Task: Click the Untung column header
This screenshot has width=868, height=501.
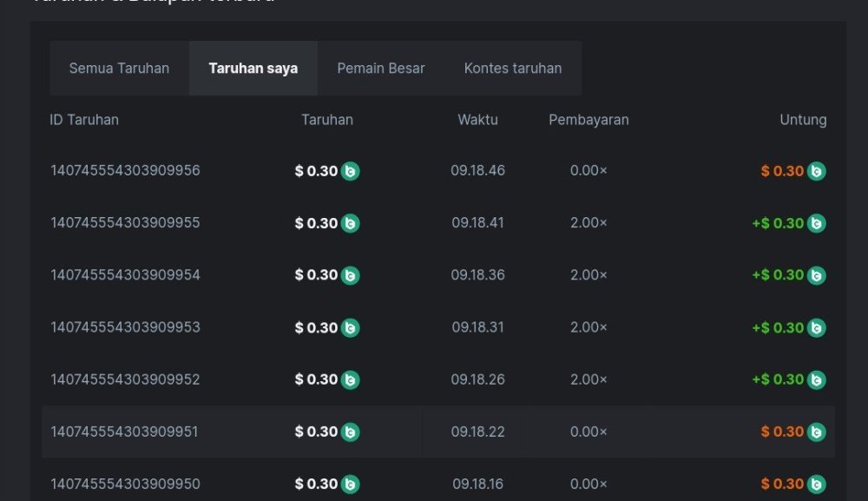Action: tap(802, 120)
